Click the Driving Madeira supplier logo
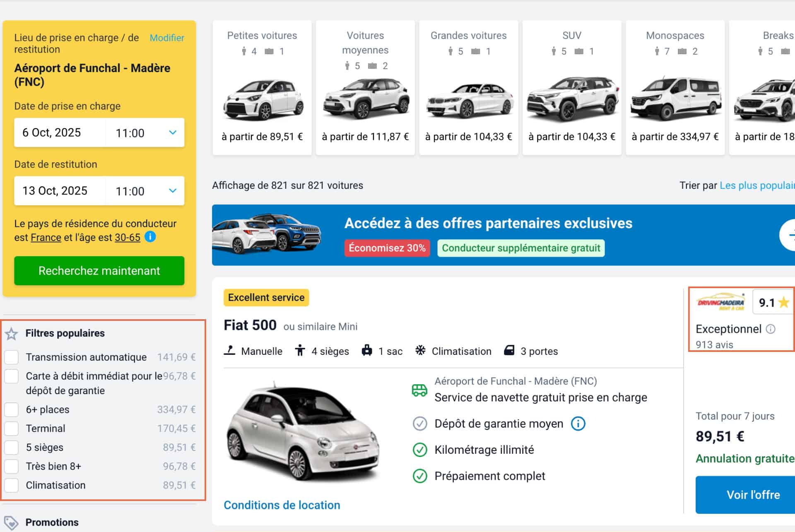 point(720,302)
